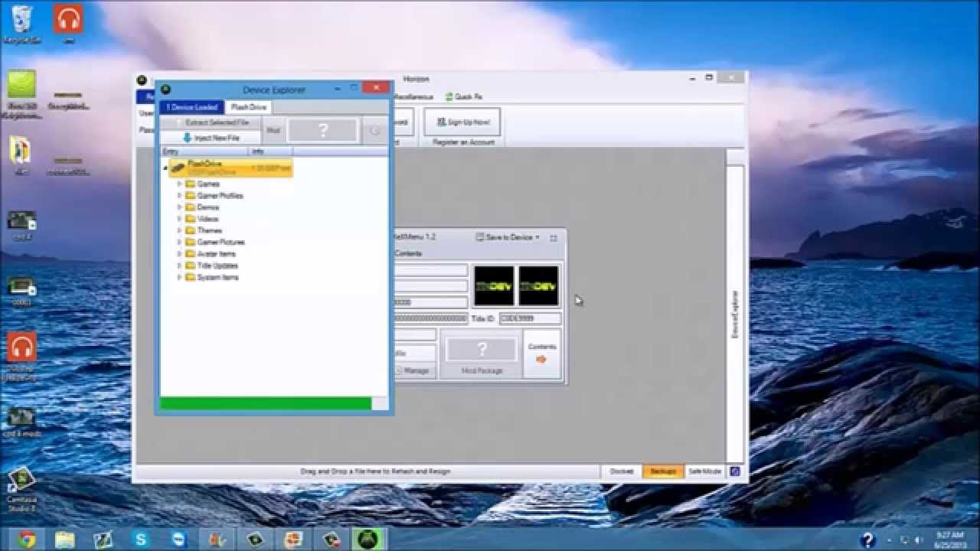Expand the Games folder in tree
The image size is (980, 551).
point(180,184)
